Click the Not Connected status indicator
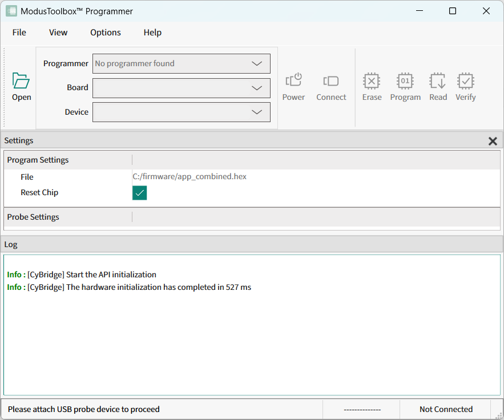Image resolution: width=504 pixels, height=420 pixels. 446,409
